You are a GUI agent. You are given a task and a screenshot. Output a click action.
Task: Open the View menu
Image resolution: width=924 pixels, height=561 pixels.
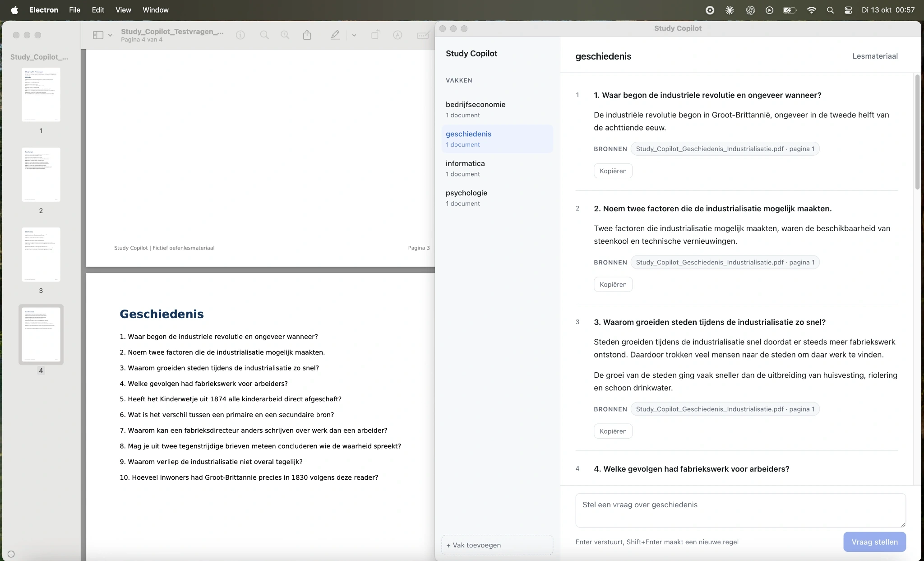tap(123, 10)
